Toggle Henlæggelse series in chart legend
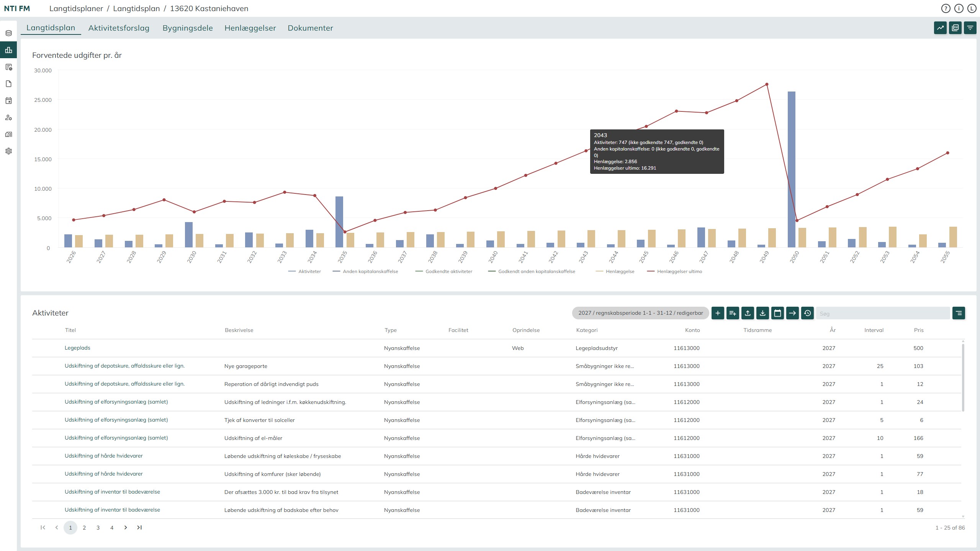The image size is (980, 551). [x=620, y=271]
